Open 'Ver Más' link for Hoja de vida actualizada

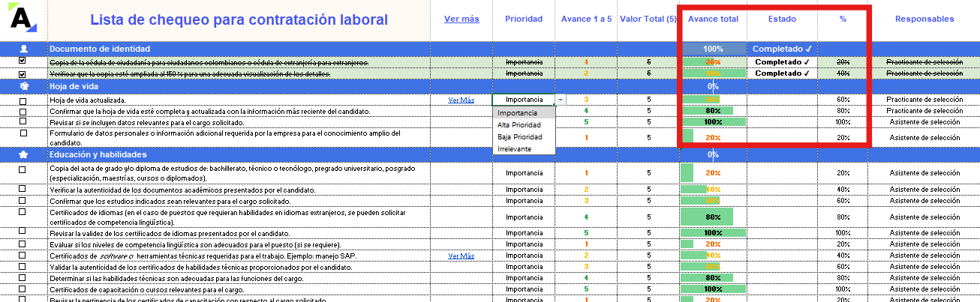(x=461, y=99)
